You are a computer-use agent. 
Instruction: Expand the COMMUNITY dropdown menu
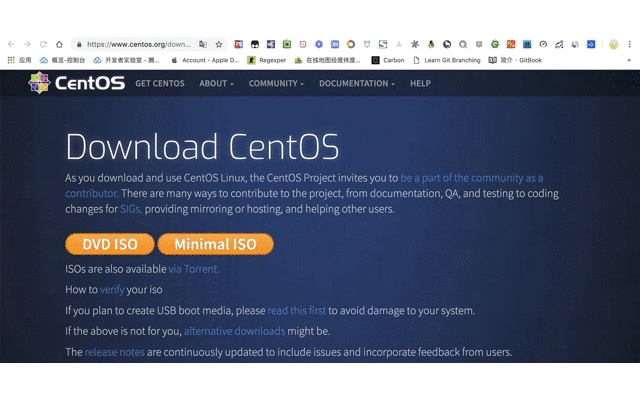pos(276,83)
